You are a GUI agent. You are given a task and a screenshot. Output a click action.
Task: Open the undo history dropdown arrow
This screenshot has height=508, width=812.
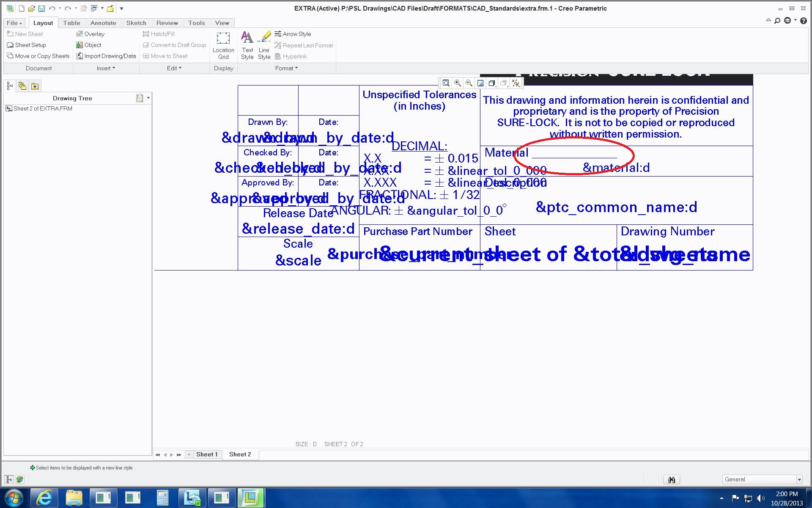60,8
